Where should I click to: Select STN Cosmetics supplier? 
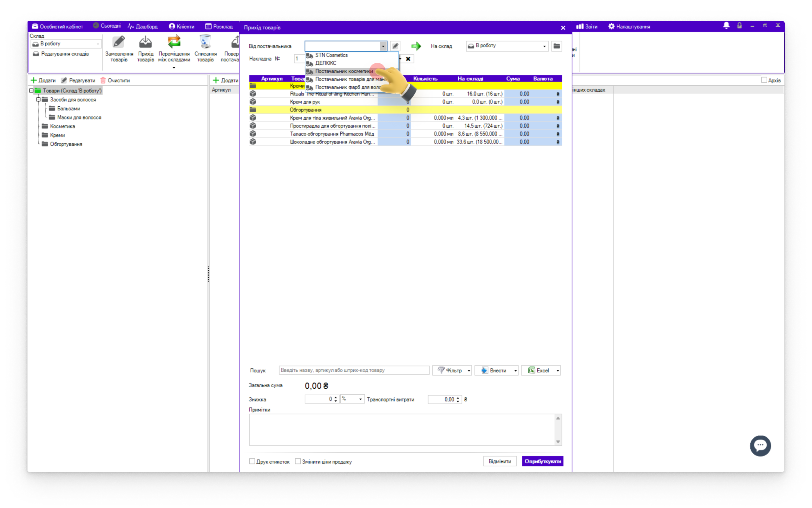(351, 55)
